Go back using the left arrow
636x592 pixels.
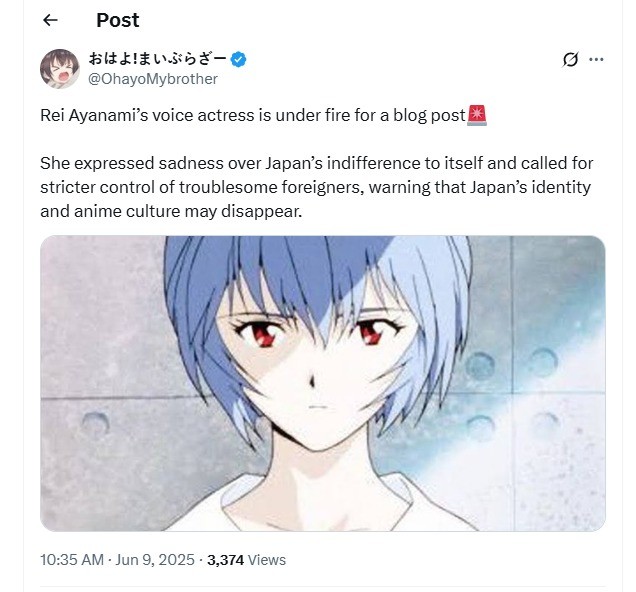(x=50, y=20)
